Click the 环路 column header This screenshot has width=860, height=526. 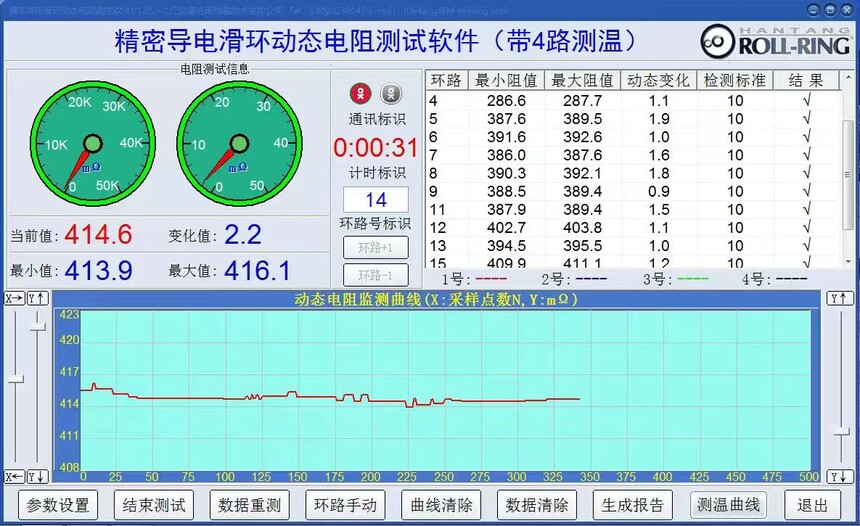click(446, 81)
